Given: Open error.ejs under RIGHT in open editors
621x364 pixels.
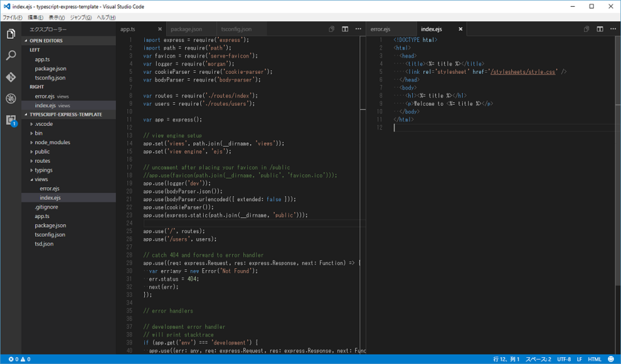Looking at the screenshot, I should (69, 96).
